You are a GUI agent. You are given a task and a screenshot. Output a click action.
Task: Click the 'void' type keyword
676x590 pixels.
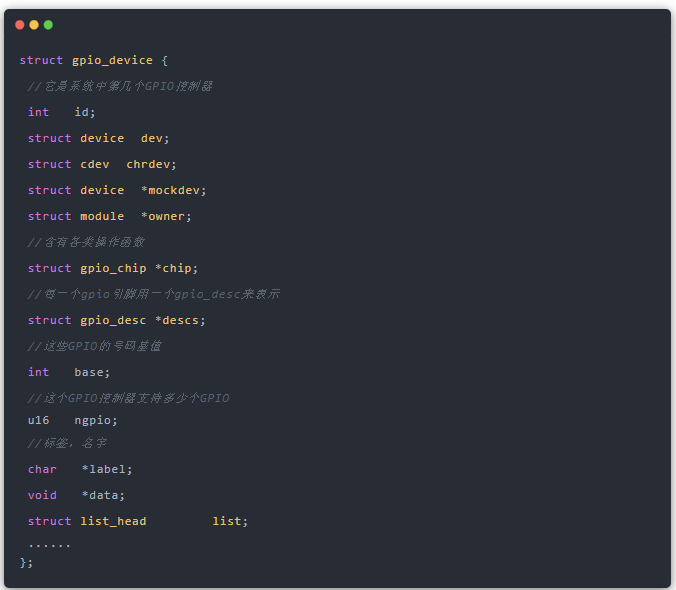[42, 495]
